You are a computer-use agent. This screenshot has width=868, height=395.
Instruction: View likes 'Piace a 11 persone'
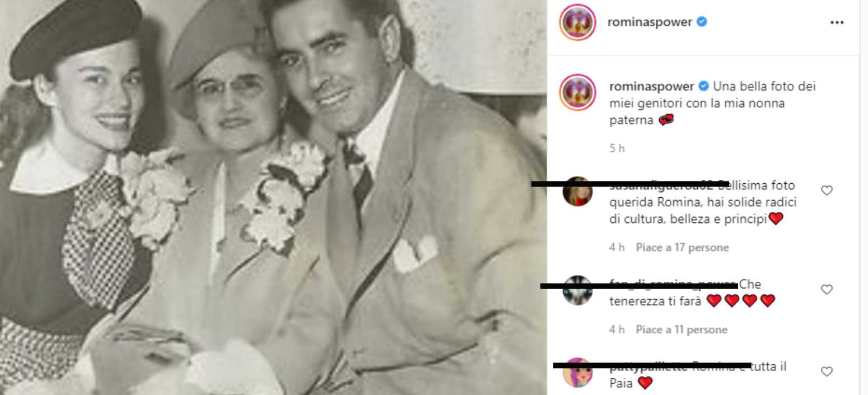[x=682, y=330]
